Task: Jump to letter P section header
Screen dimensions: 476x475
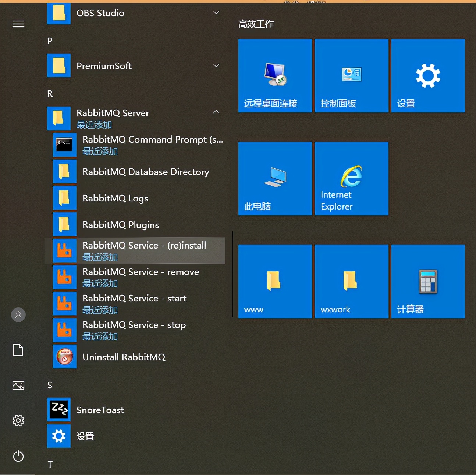Action: point(50,41)
